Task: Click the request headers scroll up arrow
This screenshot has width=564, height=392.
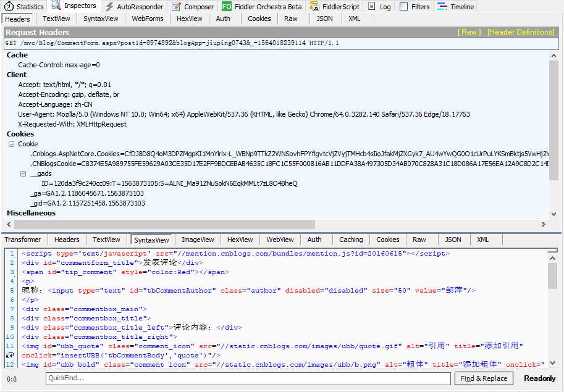Action: tap(553, 56)
